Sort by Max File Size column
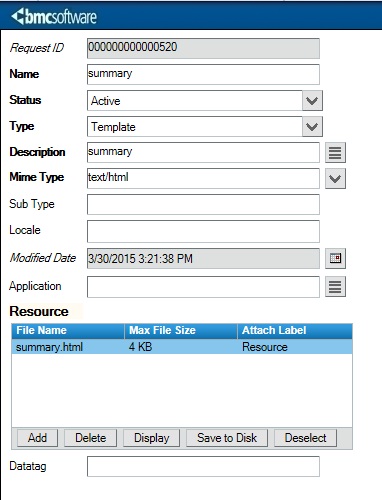 [x=181, y=330]
